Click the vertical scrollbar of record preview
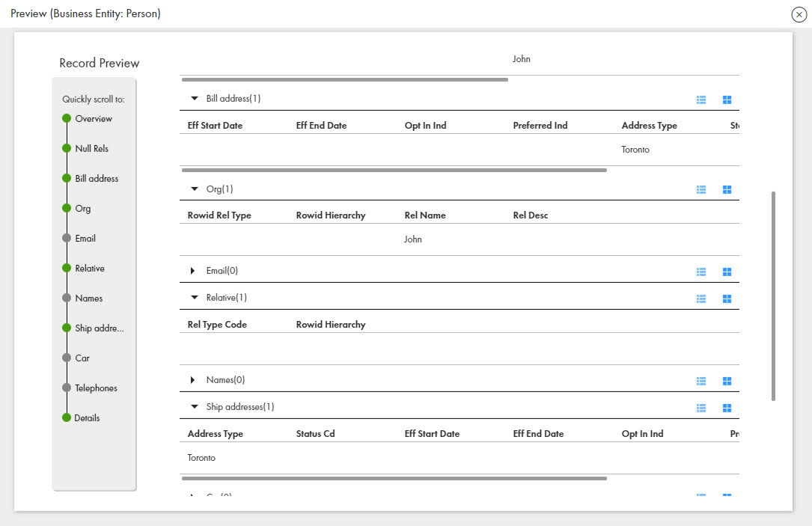 773,296
